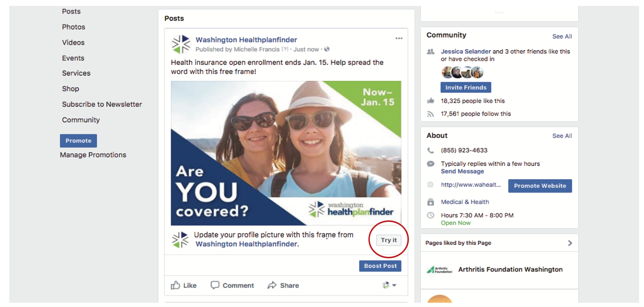Click the Boost Post button
644x307 pixels.
(380, 266)
